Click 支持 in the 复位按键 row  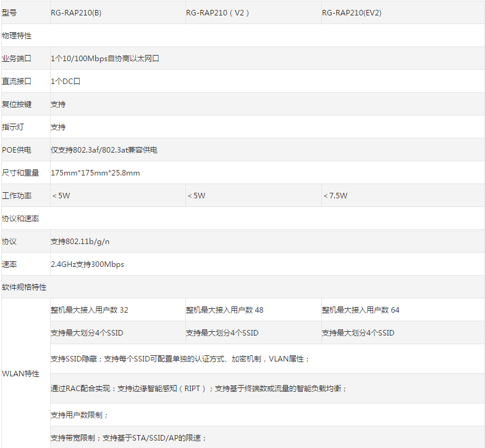tap(58, 104)
